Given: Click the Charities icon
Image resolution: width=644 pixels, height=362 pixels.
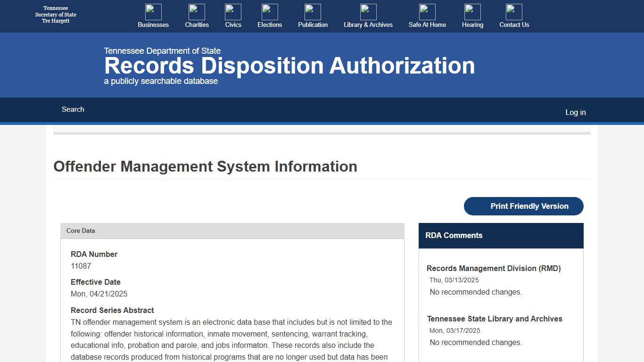Looking at the screenshot, I should coord(197,12).
